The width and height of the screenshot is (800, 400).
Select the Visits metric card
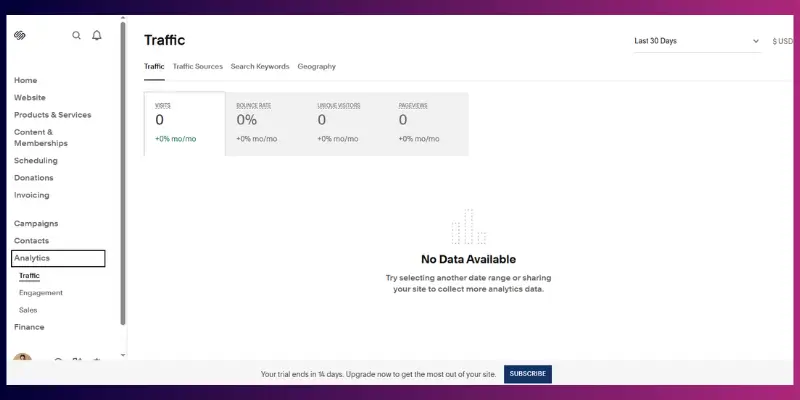coord(185,124)
